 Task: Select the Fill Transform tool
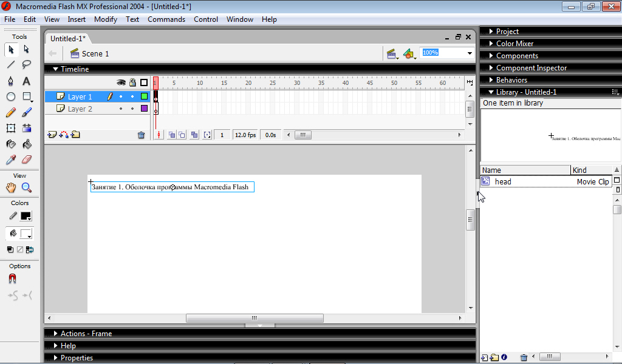[27, 128]
